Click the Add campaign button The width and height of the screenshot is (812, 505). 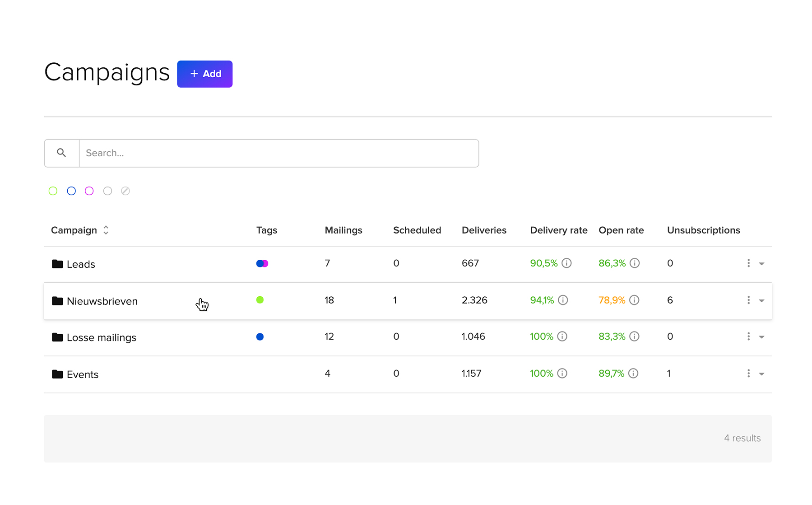click(x=204, y=74)
